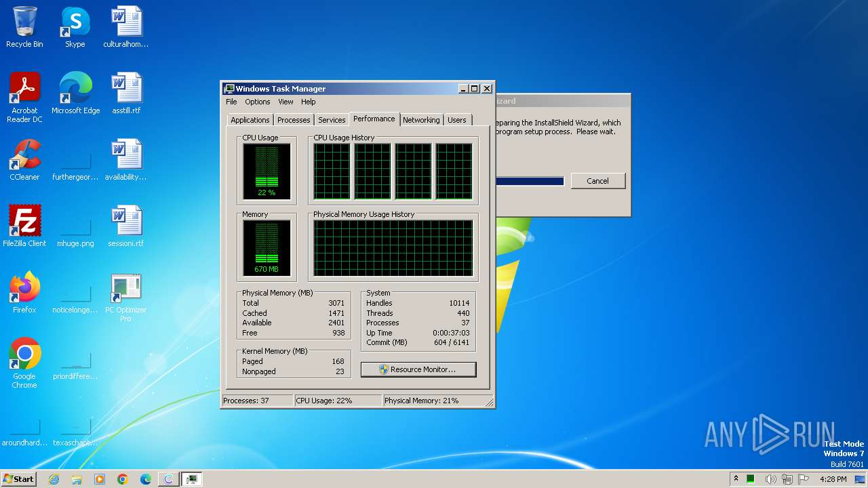Open the View menu in Task Manager
Screen dimensions: 868x488
point(285,102)
